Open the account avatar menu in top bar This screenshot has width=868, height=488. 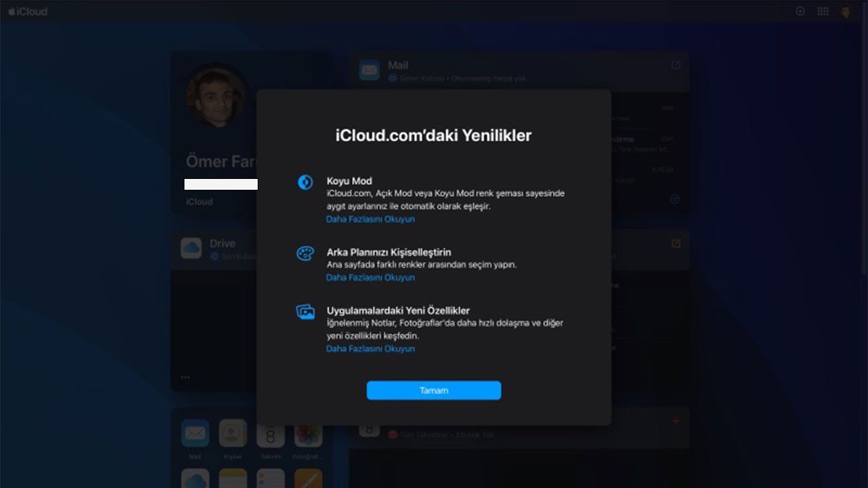tap(846, 11)
